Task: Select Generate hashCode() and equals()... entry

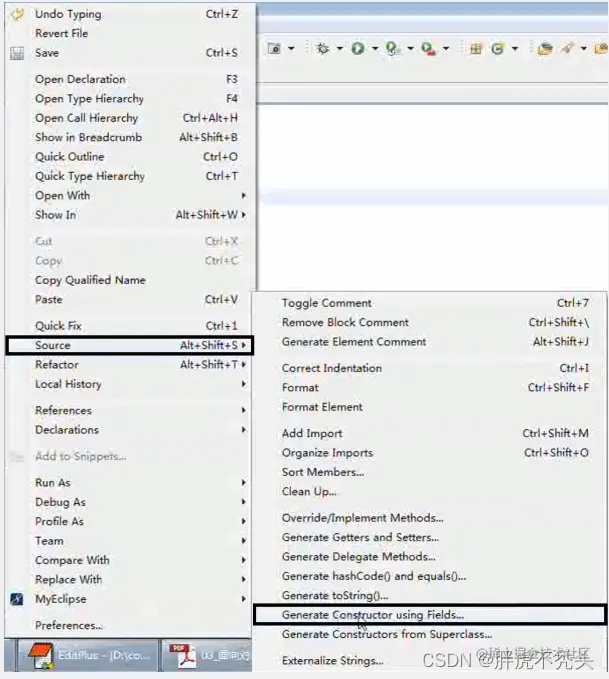Action: click(430, 576)
